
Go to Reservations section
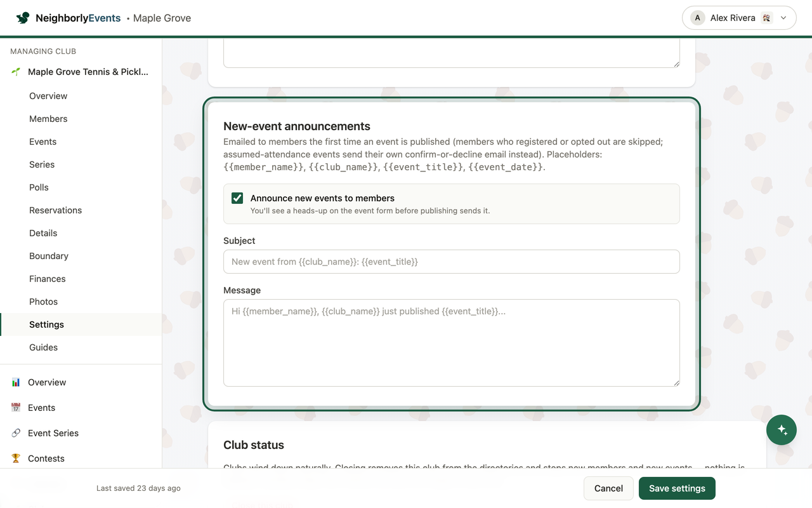click(55, 210)
